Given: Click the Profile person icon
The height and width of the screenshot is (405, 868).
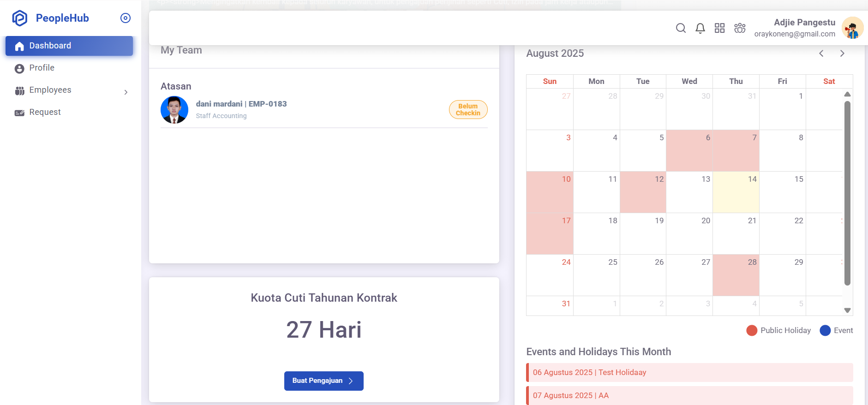Looking at the screenshot, I should 19,69.
